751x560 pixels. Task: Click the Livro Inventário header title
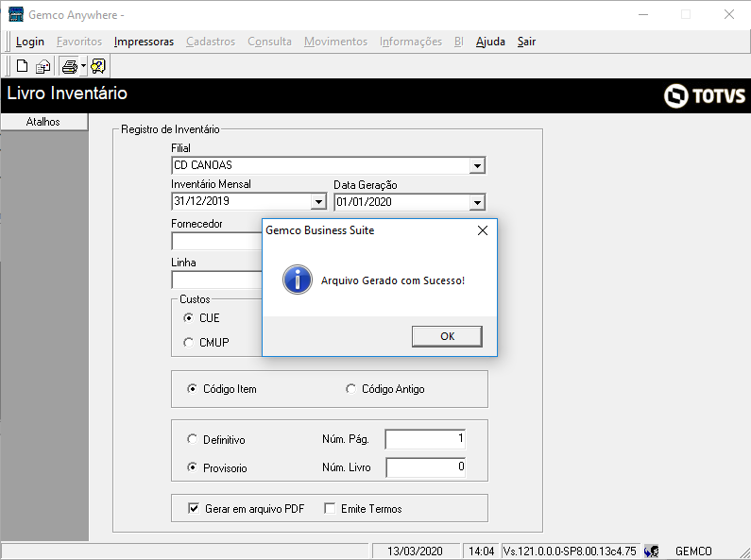[x=67, y=93]
